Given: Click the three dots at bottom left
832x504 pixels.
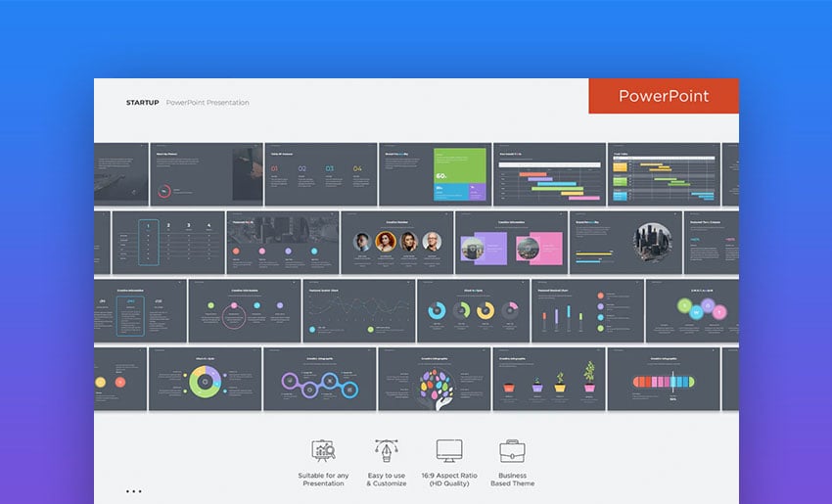Looking at the screenshot, I should pyautogui.click(x=133, y=491).
